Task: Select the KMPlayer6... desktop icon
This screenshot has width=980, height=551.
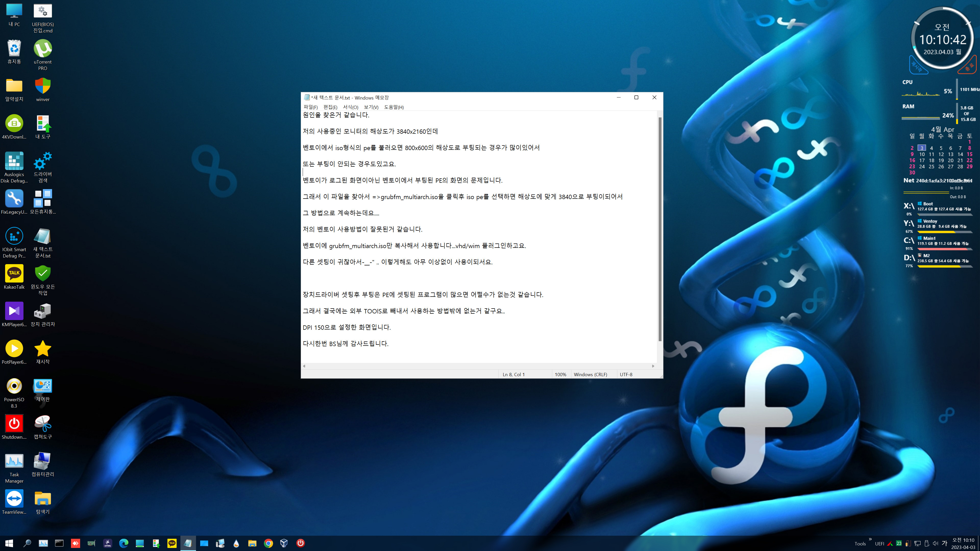Action: pyautogui.click(x=14, y=315)
